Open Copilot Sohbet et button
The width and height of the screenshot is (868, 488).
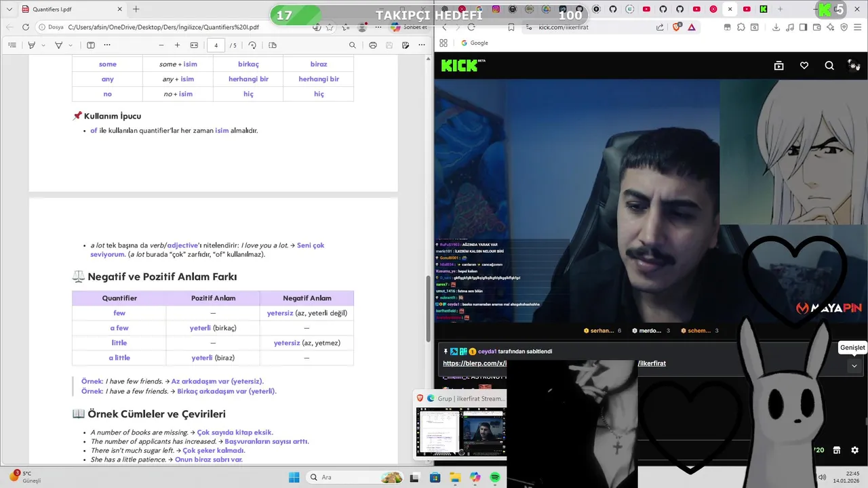(409, 27)
